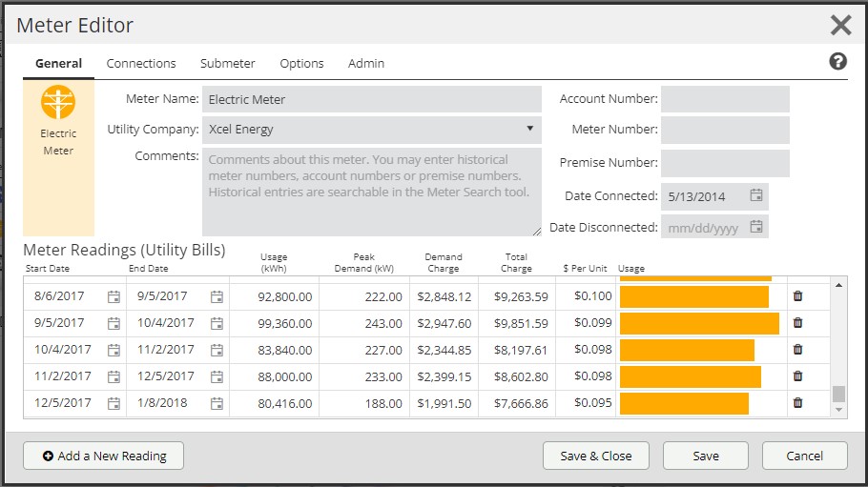The width and height of the screenshot is (868, 487).
Task: Select the Options tab
Action: tap(301, 64)
